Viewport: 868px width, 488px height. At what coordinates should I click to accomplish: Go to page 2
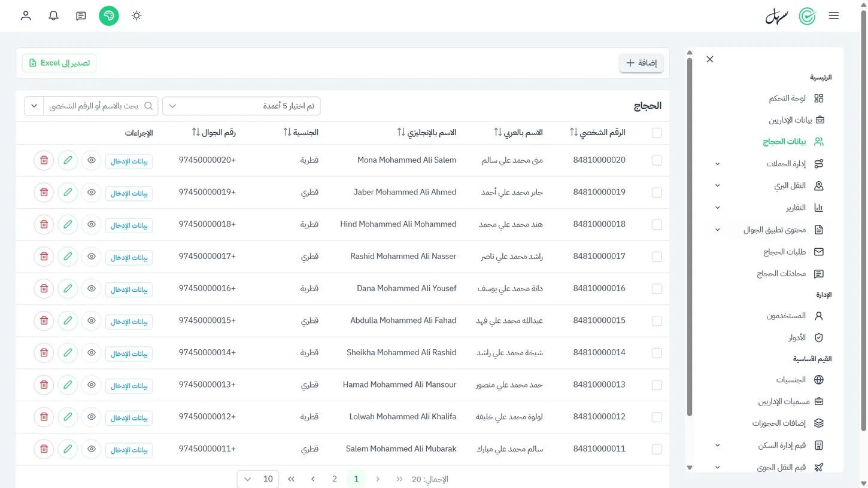(335, 479)
